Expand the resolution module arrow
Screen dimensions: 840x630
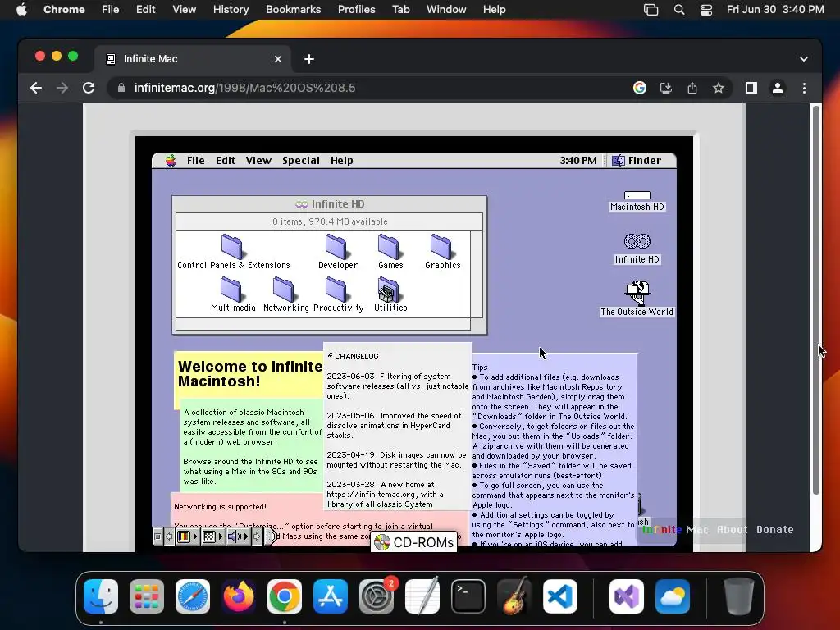[220, 536]
